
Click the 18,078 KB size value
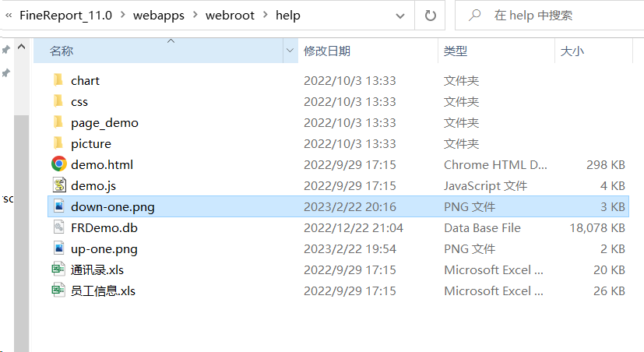pos(597,227)
